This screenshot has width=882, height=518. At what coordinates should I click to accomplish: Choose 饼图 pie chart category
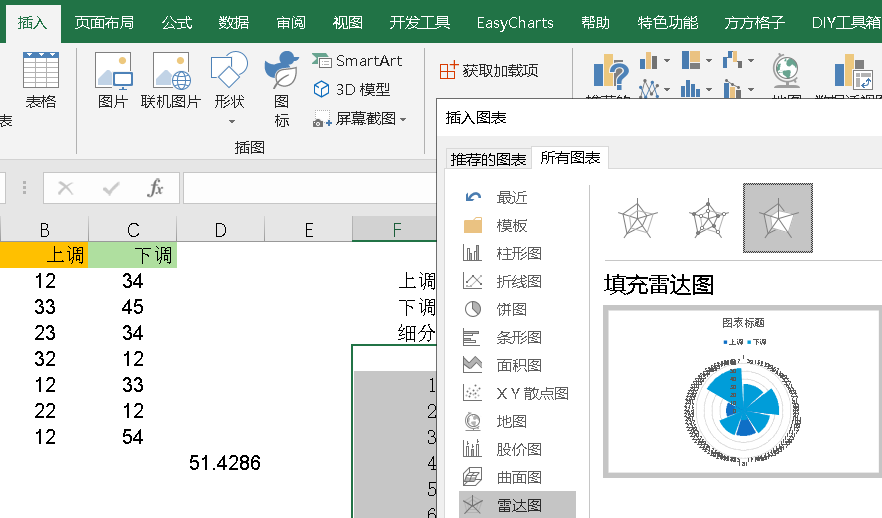(511, 309)
